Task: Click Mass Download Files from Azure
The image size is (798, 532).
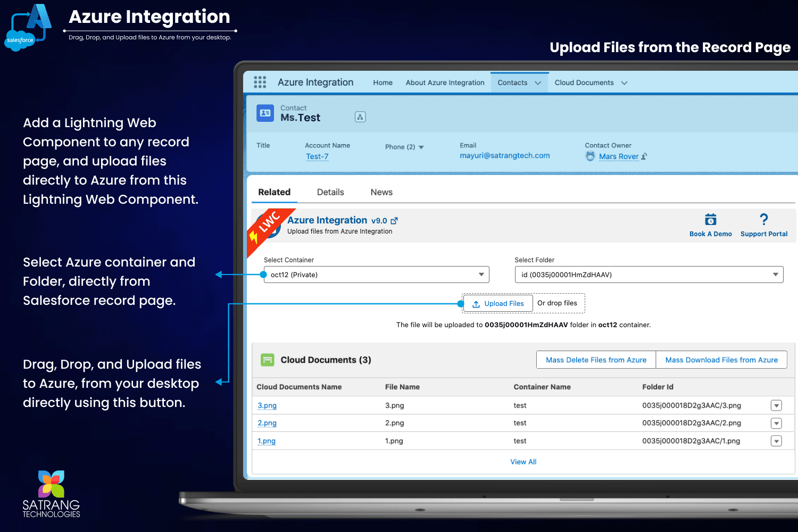Action: pos(721,360)
